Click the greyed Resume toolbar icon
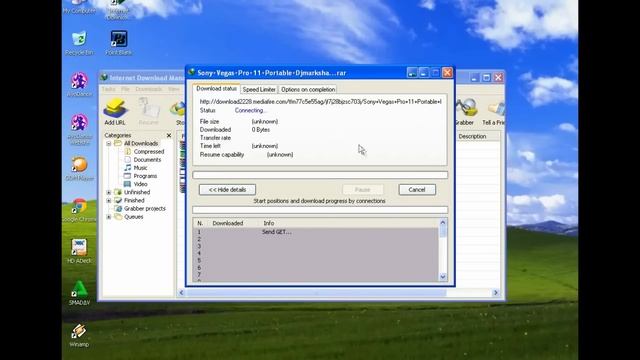640x360 pixels. (148, 111)
